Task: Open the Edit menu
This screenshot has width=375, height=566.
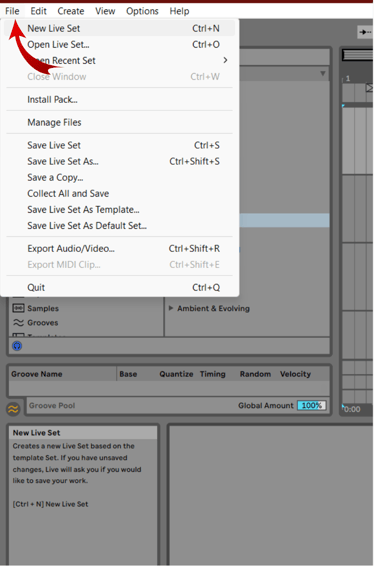Action: [x=38, y=11]
